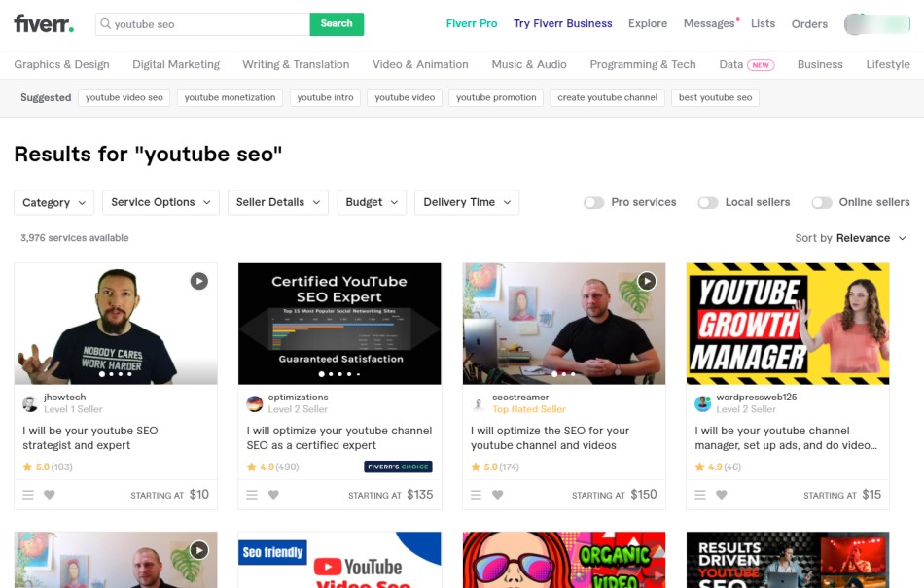Click the star rating on jhowtech gig

pyautogui.click(x=48, y=467)
